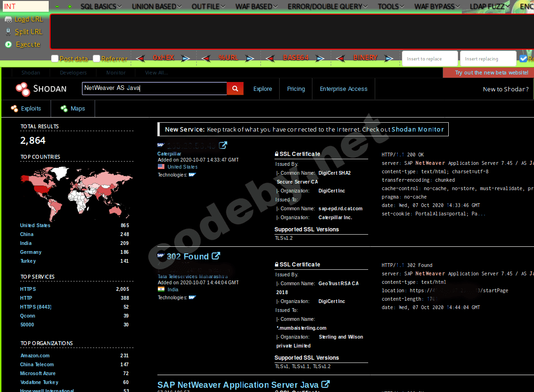This screenshot has width=534, height=392.
Task: Click the Split URL icon
Action: tap(8, 32)
